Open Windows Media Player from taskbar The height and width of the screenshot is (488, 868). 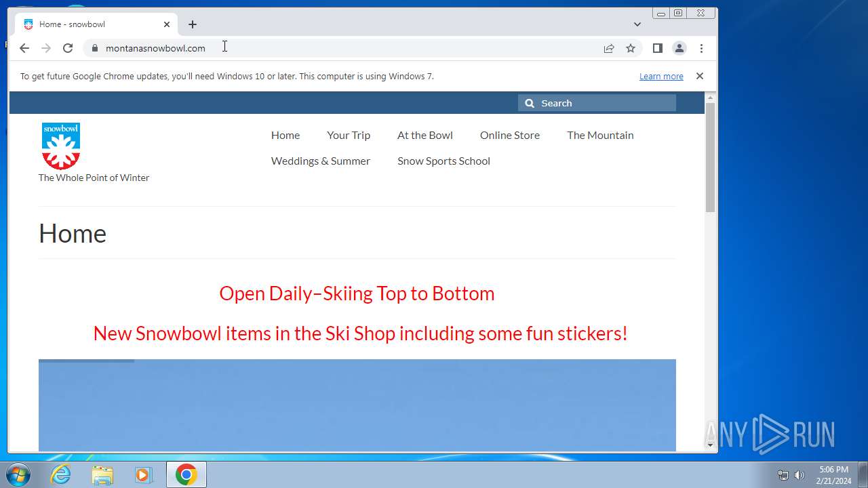[x=143, y=475]
